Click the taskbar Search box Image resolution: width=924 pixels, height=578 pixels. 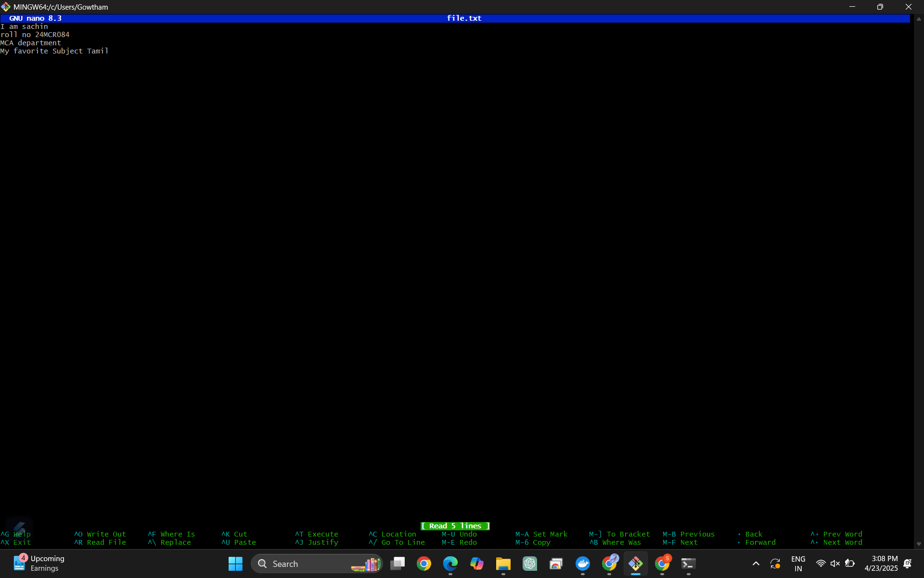[x=317, y=564]
